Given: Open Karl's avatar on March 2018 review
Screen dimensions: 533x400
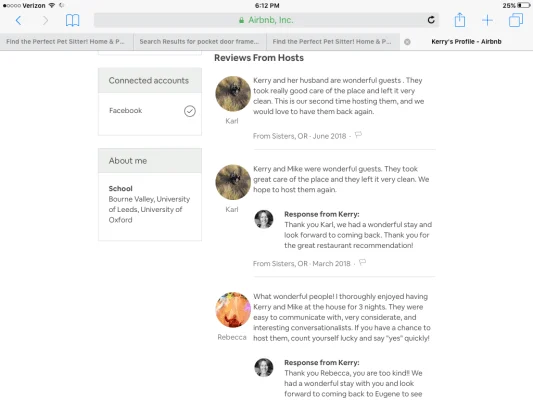Looking at the screenshot, I should [233, 182].
